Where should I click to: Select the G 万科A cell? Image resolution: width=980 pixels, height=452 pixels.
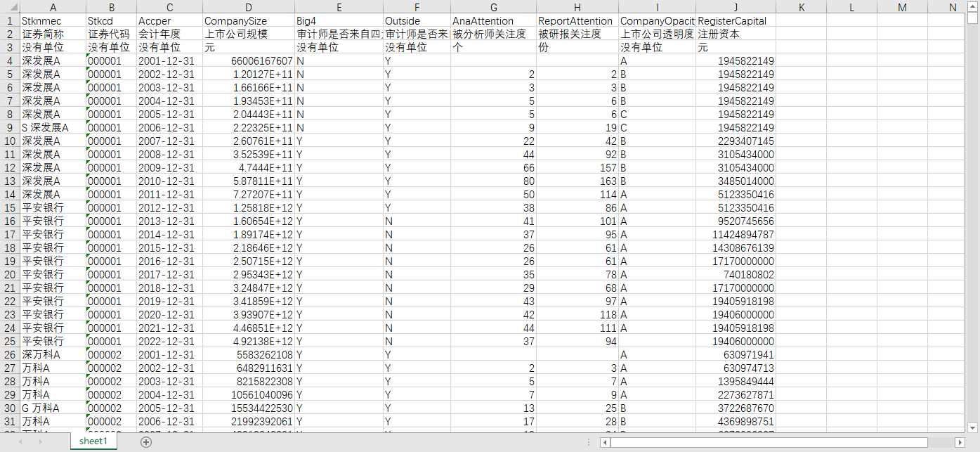53,408
